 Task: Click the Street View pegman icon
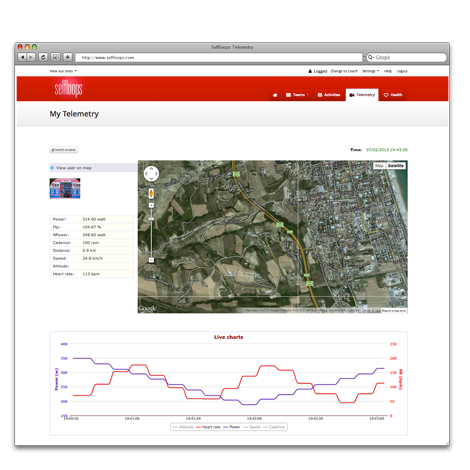click(x=151, y=193)
